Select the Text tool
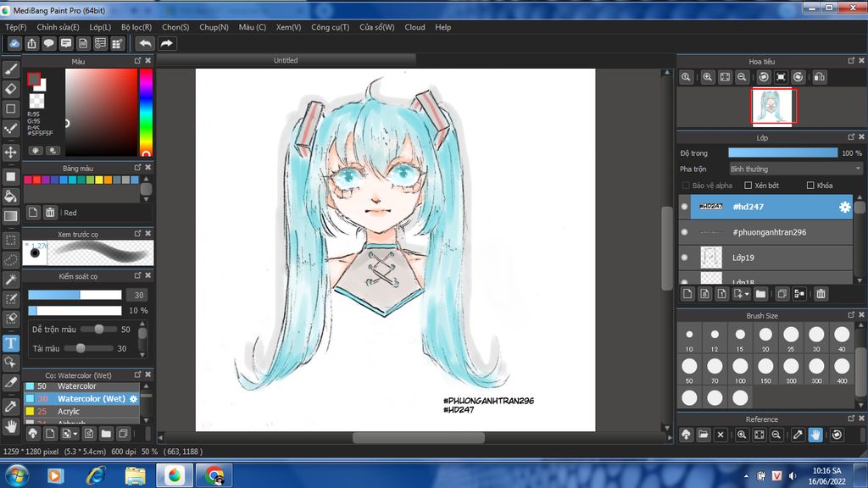The image size is (868, 488). point(11,343)
